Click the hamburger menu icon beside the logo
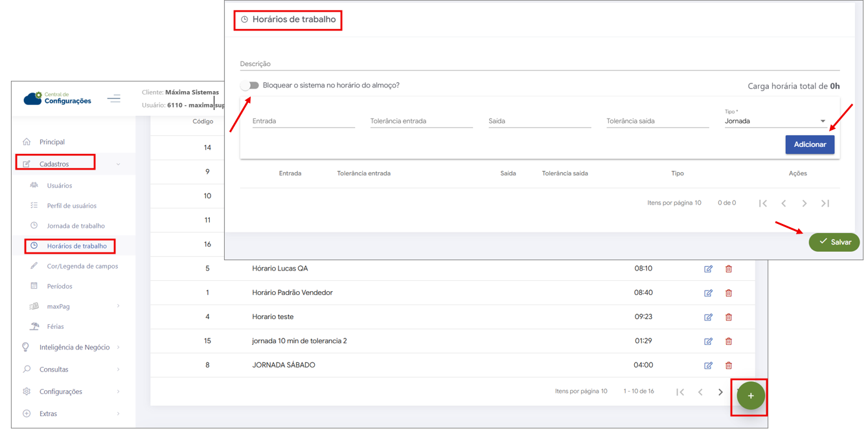The width and height of the screenshot is (868, 431). (x=114, y=99)
